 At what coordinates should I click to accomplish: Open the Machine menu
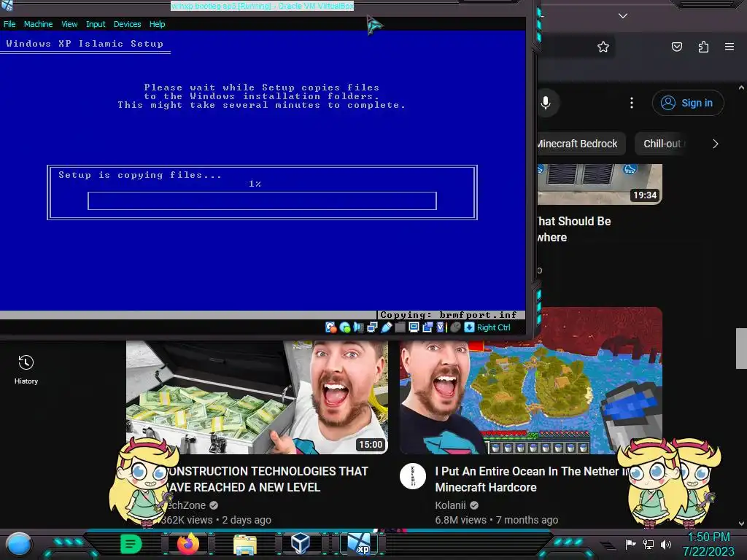pyautogui.click(x=38, y=24)
